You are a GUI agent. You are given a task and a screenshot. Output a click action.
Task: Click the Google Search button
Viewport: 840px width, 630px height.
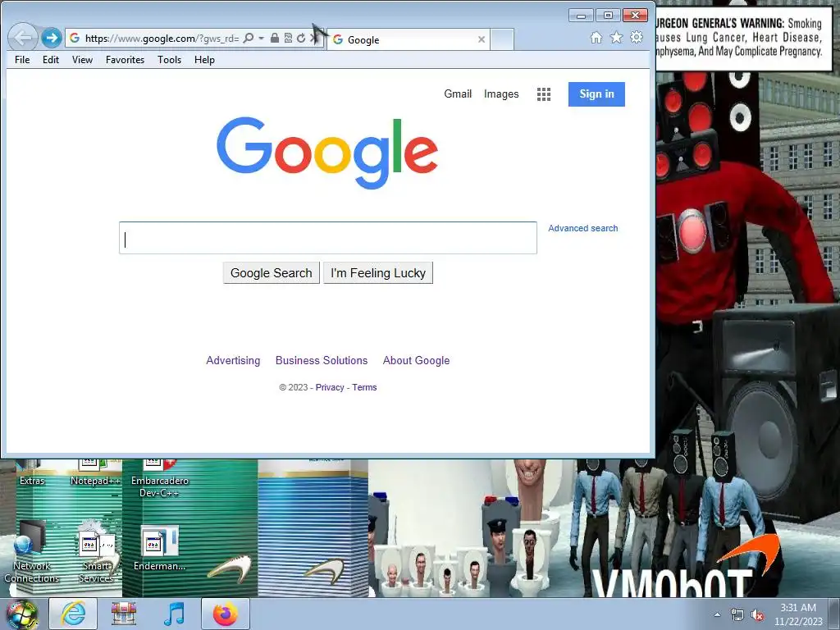271,272
